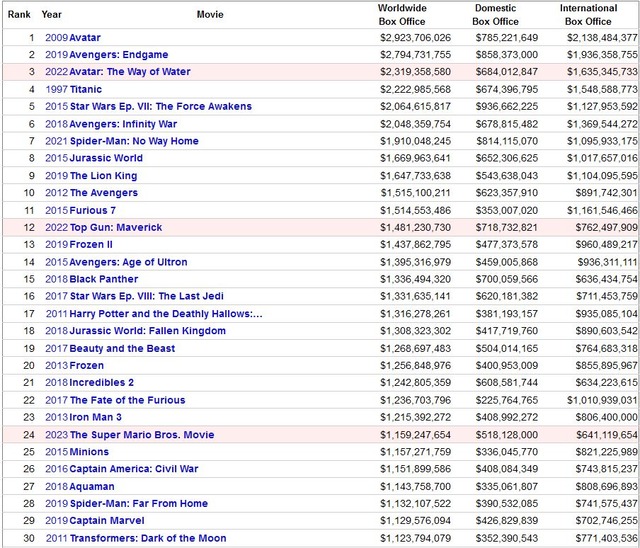Open the Titanic movie link
Screen dimensions: 640x548
click(x=86, y=89)
